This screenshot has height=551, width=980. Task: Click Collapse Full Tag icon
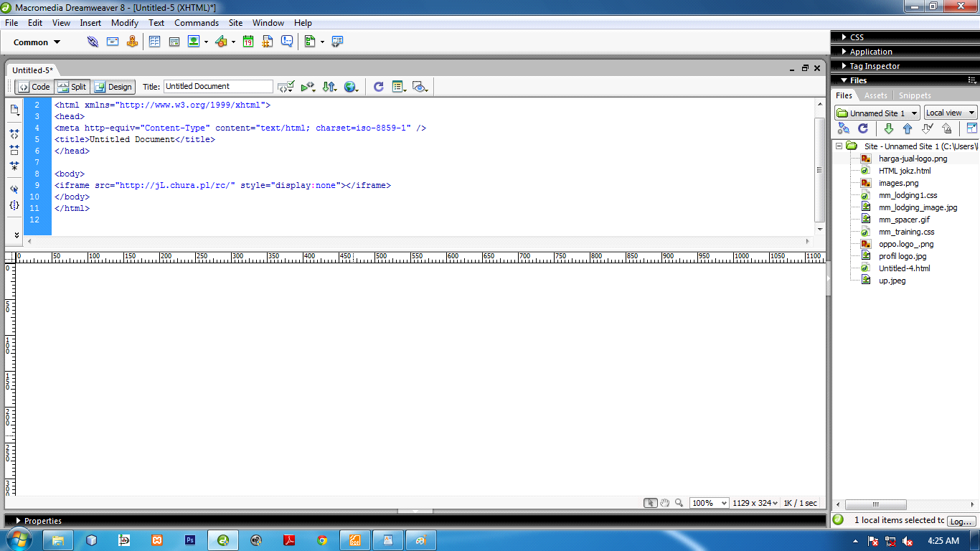click(x=14, y=134)
